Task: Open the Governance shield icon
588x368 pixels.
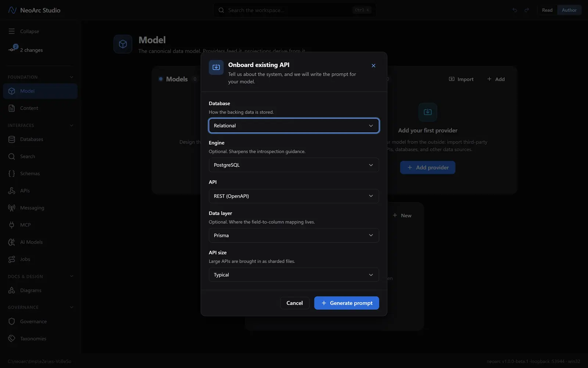Action: point(12,322)
